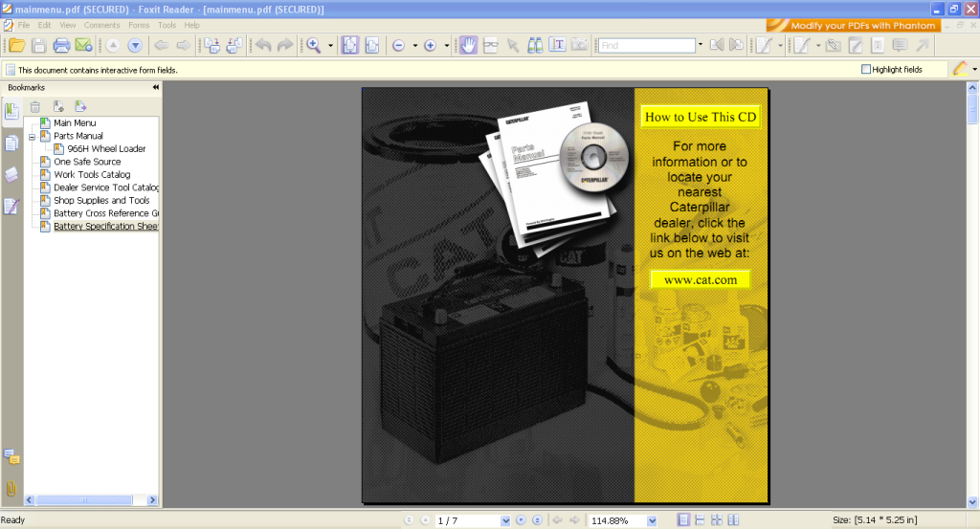Open the zoom out dropdown arrow
Viewport: 980px width, 529px height.
coord(415,45)
